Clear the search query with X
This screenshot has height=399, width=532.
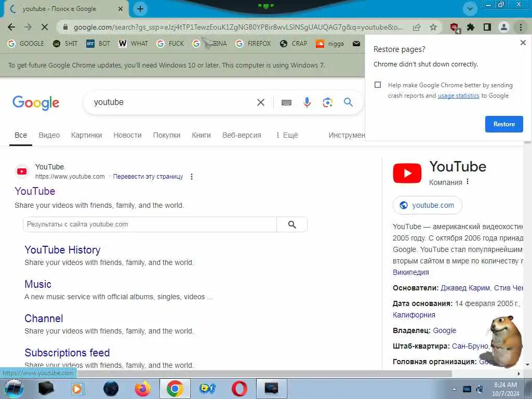pyautogui.click(x=261, y=102)
